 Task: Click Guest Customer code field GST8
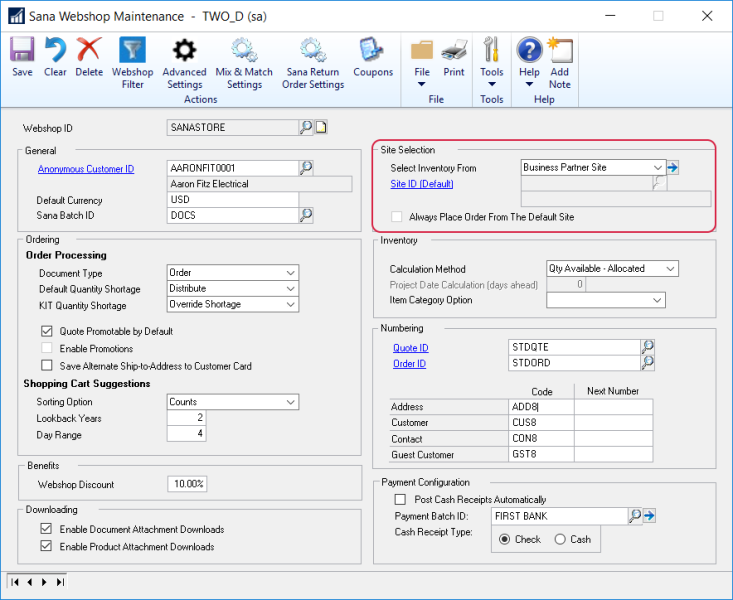(x=541, y=455)
